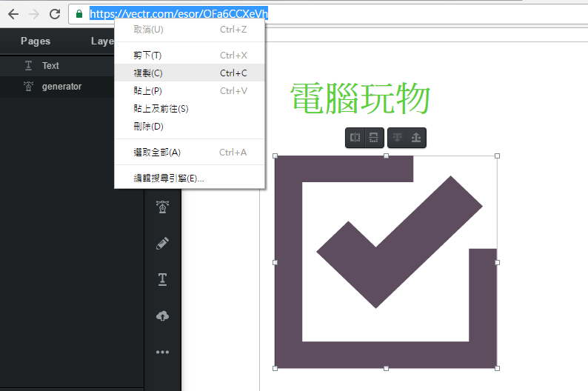Click left-middle selection resize handle

pos(275,262)
